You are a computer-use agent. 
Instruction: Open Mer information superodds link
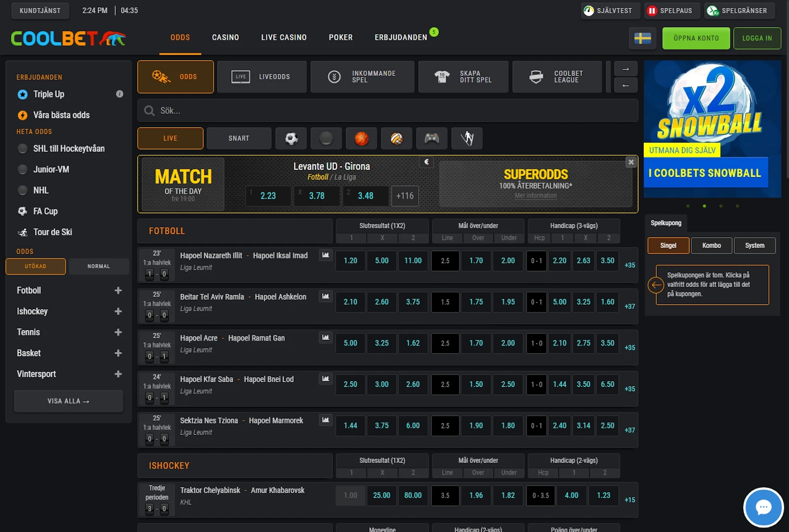coord(536,196)
